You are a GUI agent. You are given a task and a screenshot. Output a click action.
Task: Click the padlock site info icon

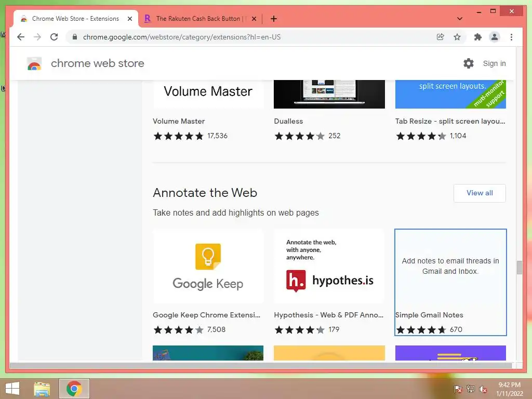click(75, 37)
